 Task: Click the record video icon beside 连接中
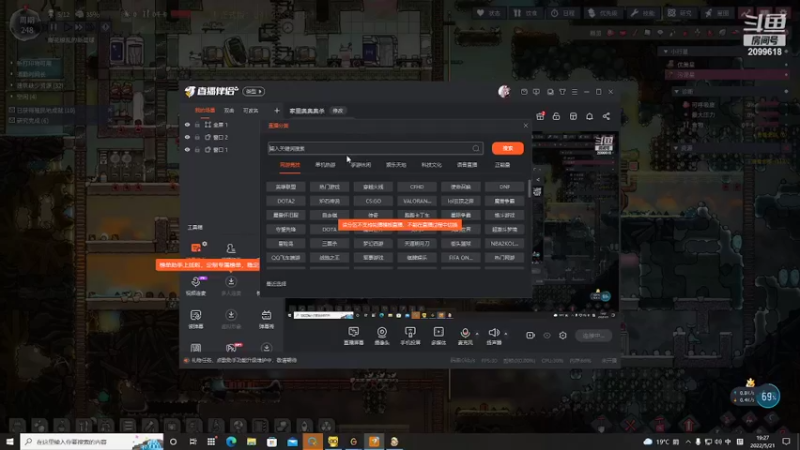[530, 335]
